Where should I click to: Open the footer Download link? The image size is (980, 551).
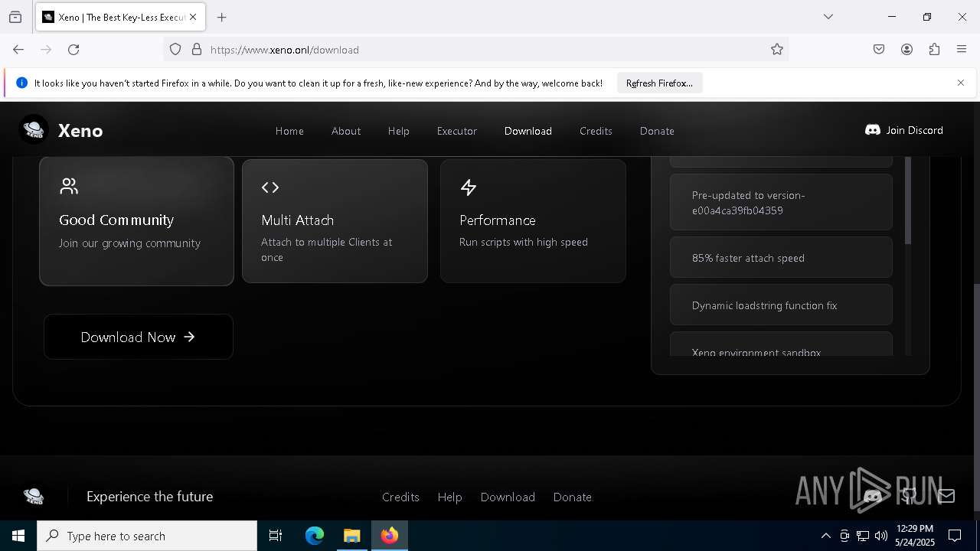(x=508, y=497)
